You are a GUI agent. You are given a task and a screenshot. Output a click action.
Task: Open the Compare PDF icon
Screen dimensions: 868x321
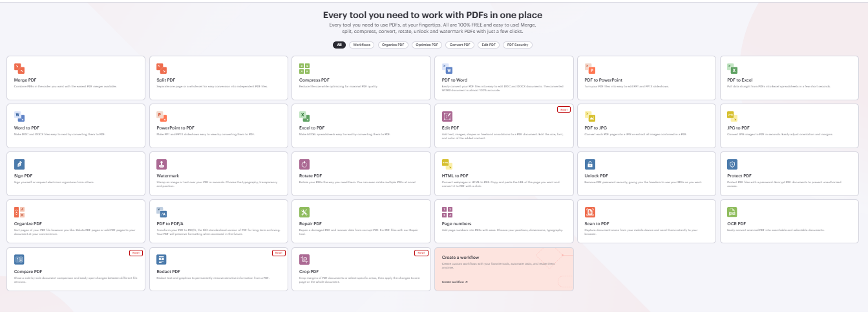tap(19, 260)
